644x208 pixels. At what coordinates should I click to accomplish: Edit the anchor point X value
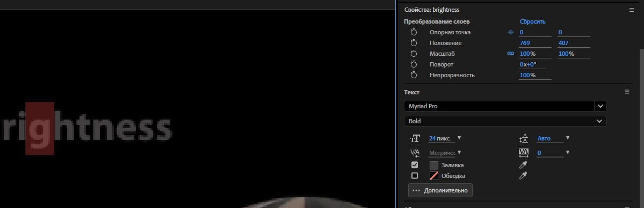coord(535,32)
